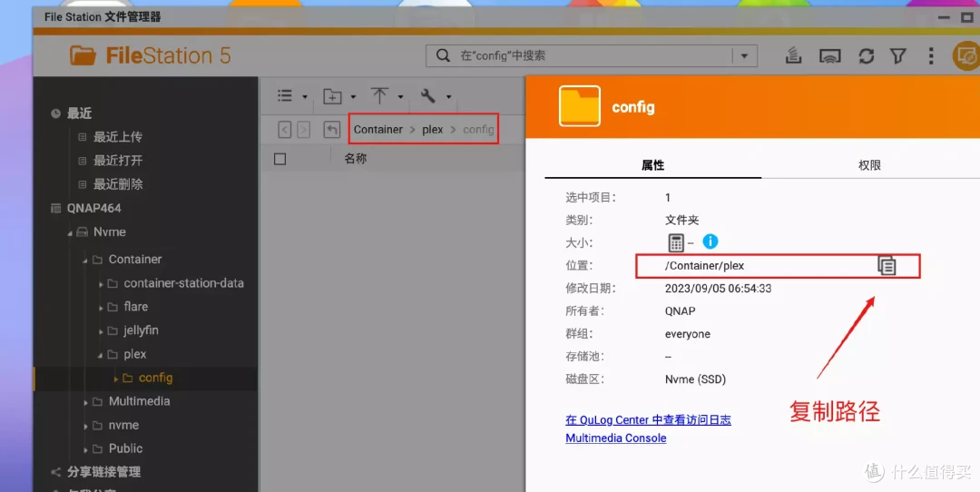Expand the flare folder

pos(101,308)
